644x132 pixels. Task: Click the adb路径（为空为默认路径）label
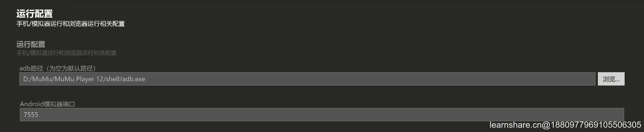[x=58, y=68]
